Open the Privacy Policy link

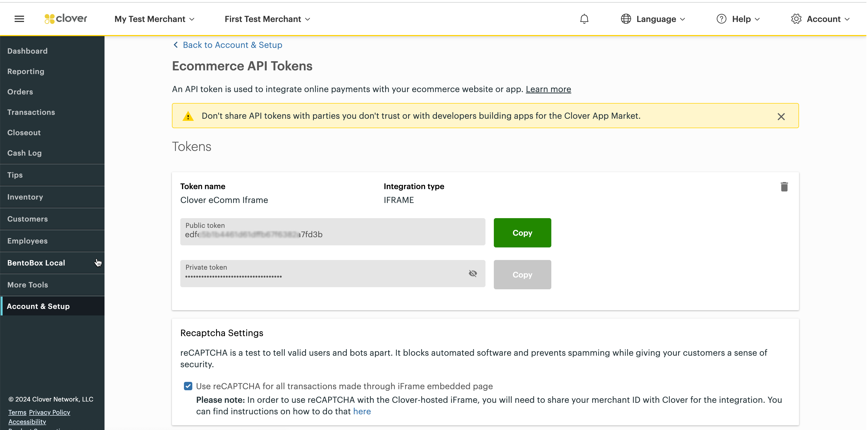click(x=50, y=412)
